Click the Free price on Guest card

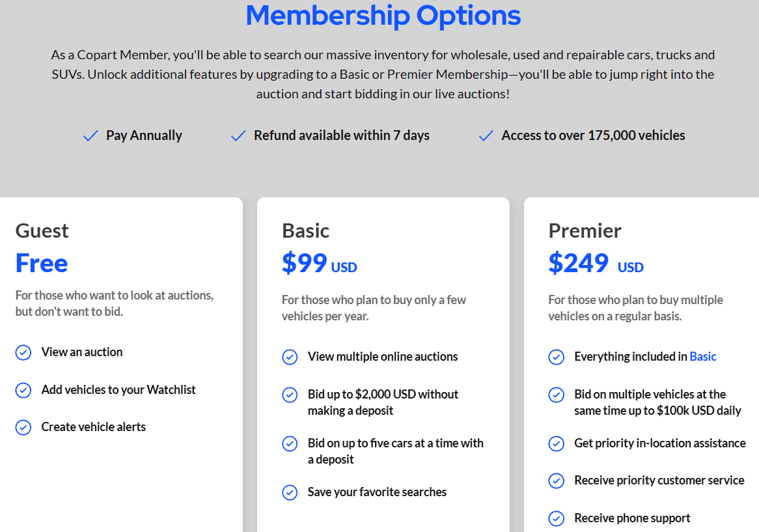pos(42,263)
